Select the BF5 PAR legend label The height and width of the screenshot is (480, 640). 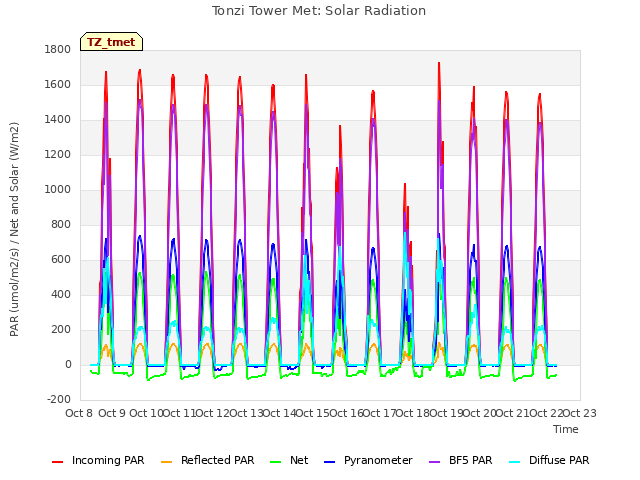click(x=471, y=460)
